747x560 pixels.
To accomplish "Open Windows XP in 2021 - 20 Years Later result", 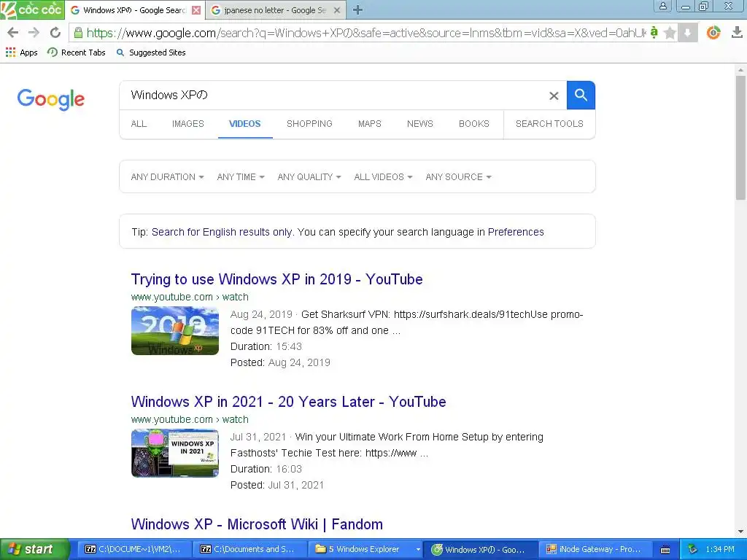I will 288,402.
